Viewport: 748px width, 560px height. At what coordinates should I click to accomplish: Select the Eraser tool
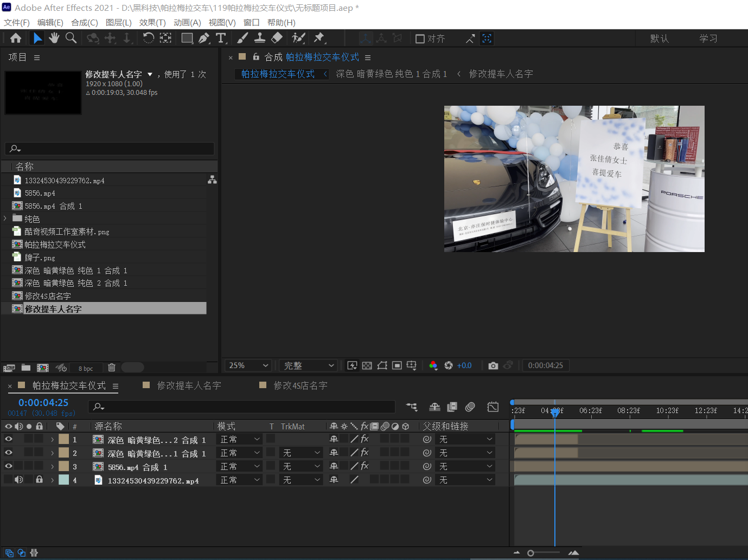[277, 38]
